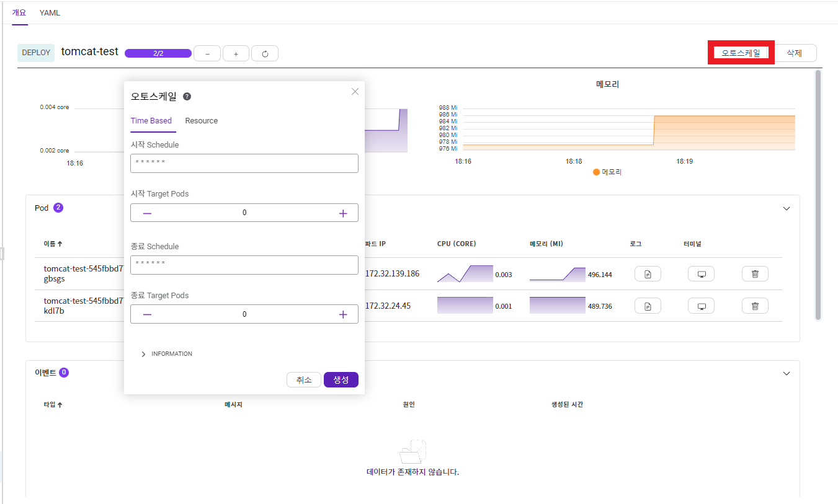Viewport: 838px width, 504px height.
Task: Select pod IP 172.32.139.186 text
Action: pos(393,273)
